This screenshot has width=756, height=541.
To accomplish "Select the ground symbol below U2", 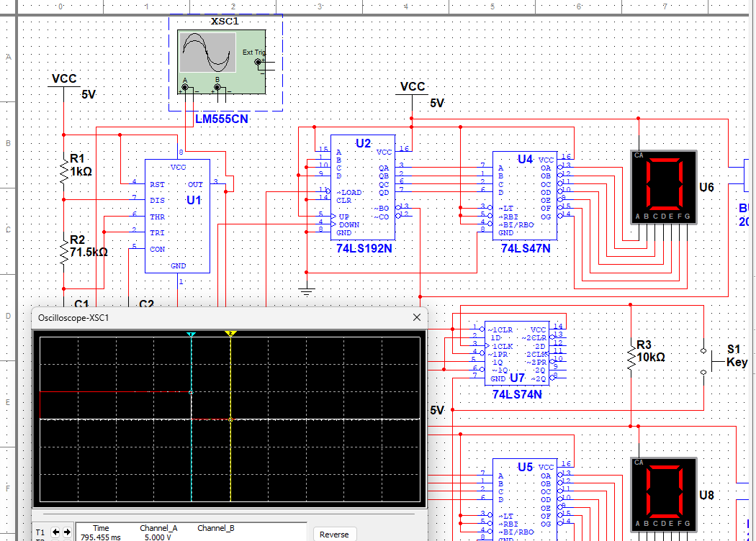I will [x=307, y=291].
